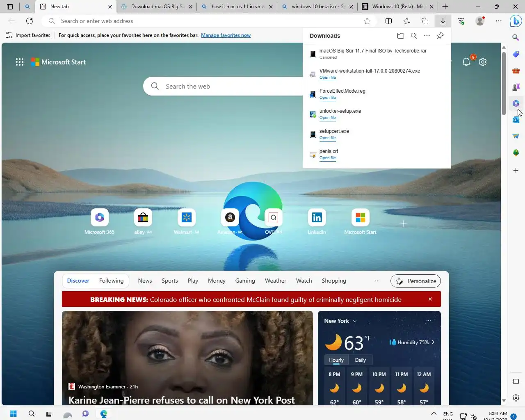Image resolution: width=525 pixels, height=420 pixels.
Task: Open the Weather category
Action: click(275, 281)
